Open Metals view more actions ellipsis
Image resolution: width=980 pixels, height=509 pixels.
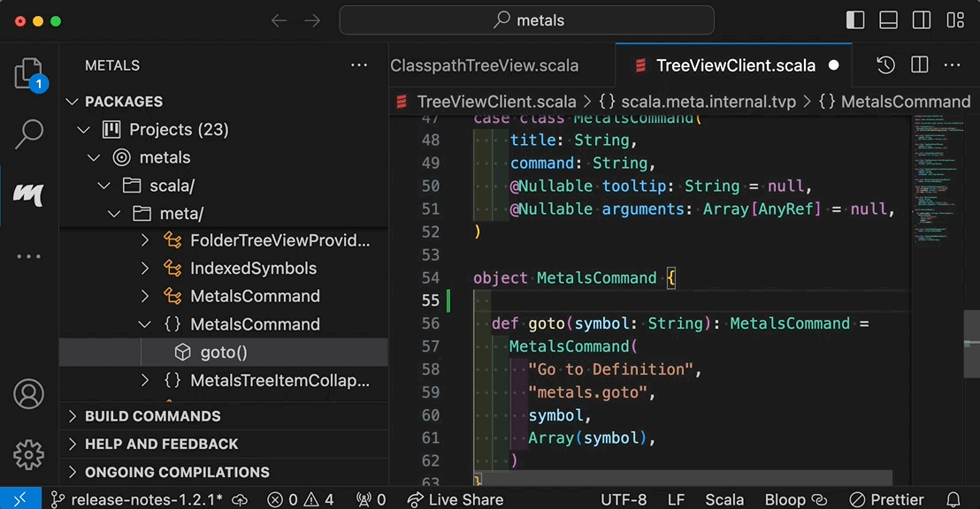click(x=359, y=65)
